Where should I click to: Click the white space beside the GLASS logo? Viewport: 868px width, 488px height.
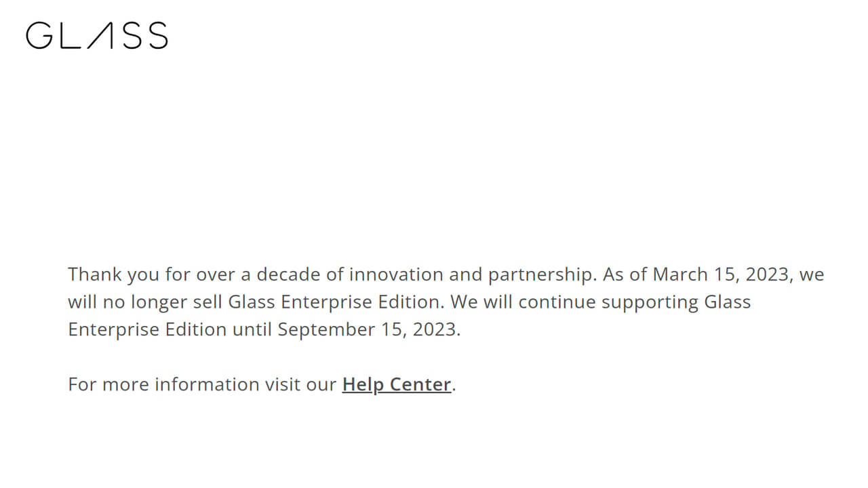475,37
